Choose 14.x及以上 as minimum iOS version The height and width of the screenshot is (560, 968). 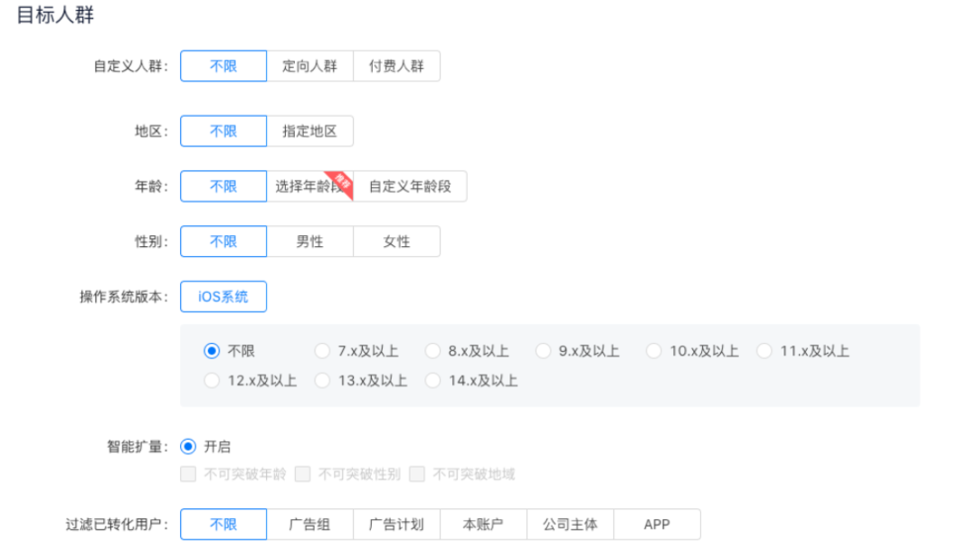tap(432, 380)
